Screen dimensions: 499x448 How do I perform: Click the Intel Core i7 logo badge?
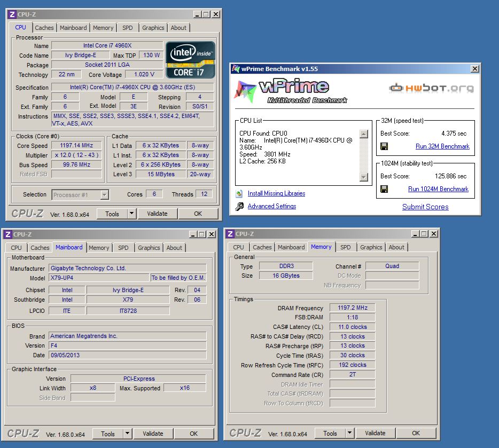tap(190, 60)
